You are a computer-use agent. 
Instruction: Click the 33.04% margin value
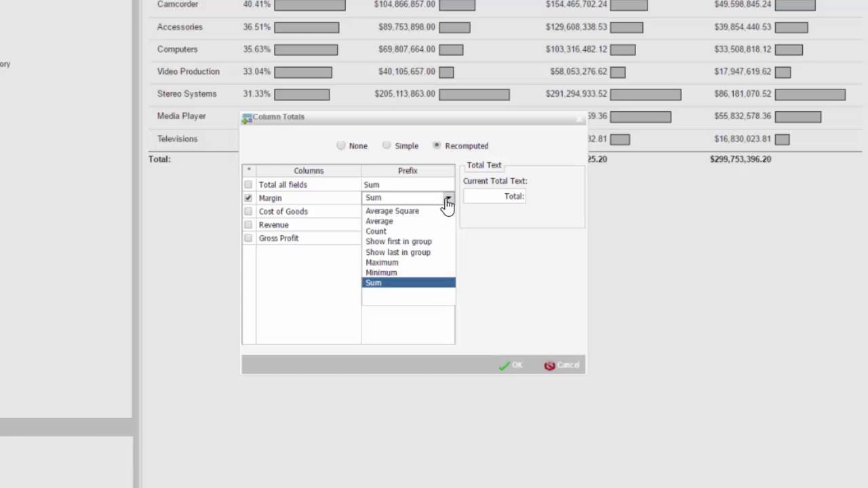tap(257, 72)
